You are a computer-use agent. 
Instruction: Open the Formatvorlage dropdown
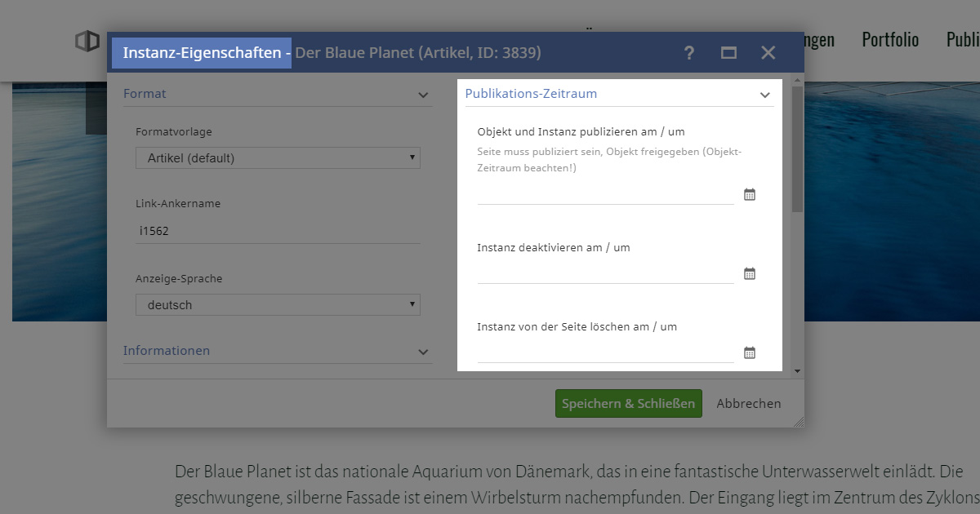click(x=278, y=158)
